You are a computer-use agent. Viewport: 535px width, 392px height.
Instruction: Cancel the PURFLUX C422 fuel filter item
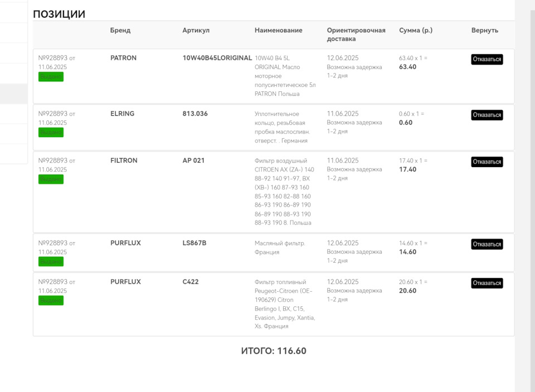click(x=487, y=283)
